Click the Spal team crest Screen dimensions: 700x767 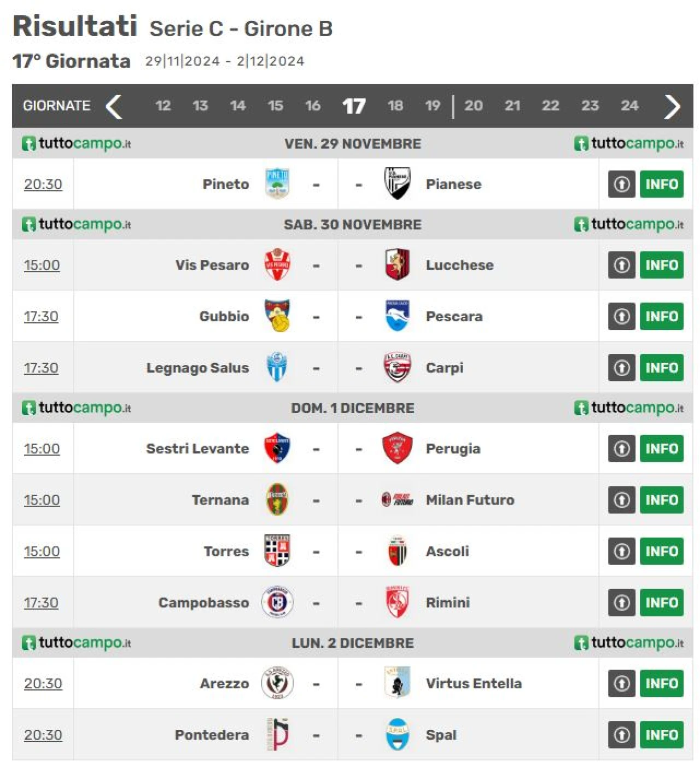pos(397,735)
